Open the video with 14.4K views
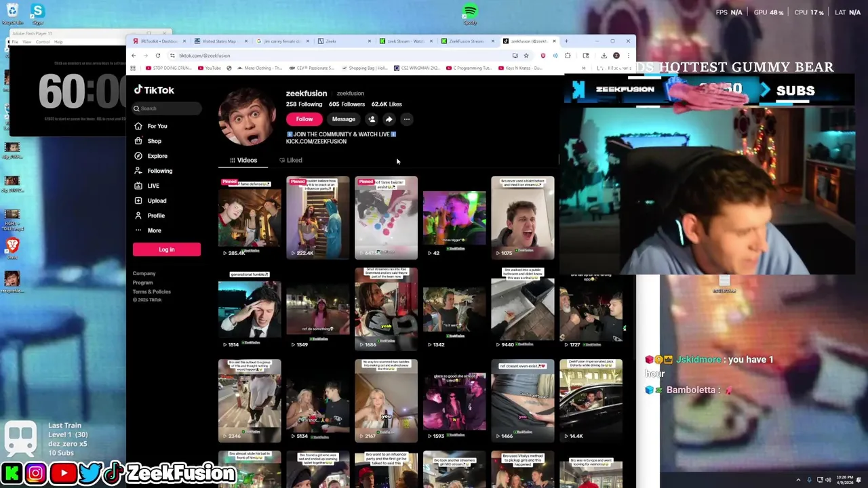This screenshot has width=868, height=488. (x=591, y=401)
